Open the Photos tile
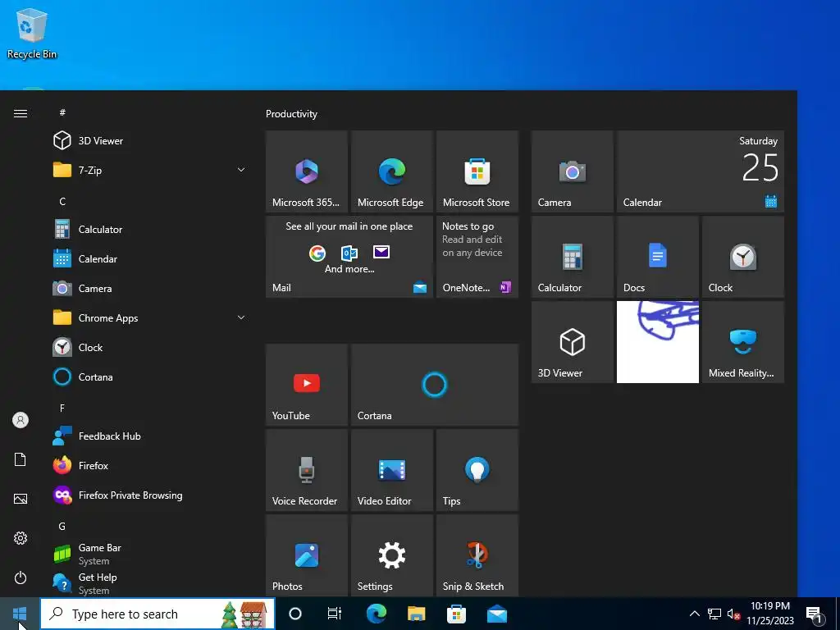Screen dimensions: 840x630 [x=307, y=555]
